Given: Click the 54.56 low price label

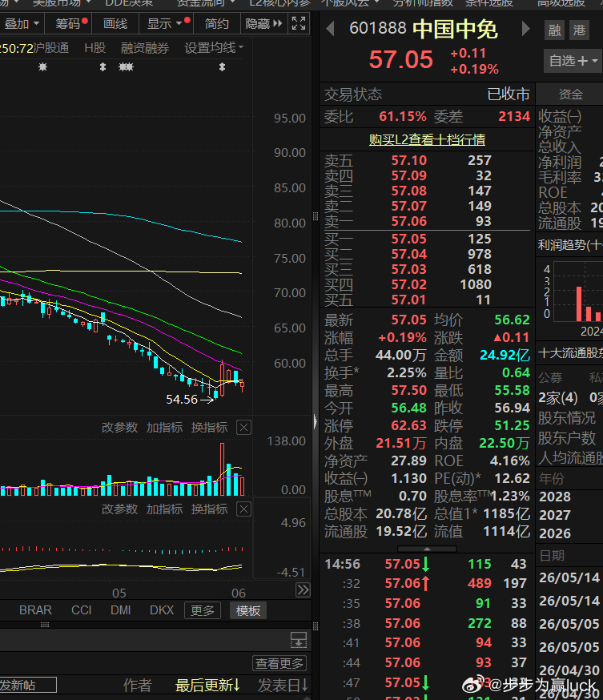Looking at the screenshot, I should [x=182, y=400].
